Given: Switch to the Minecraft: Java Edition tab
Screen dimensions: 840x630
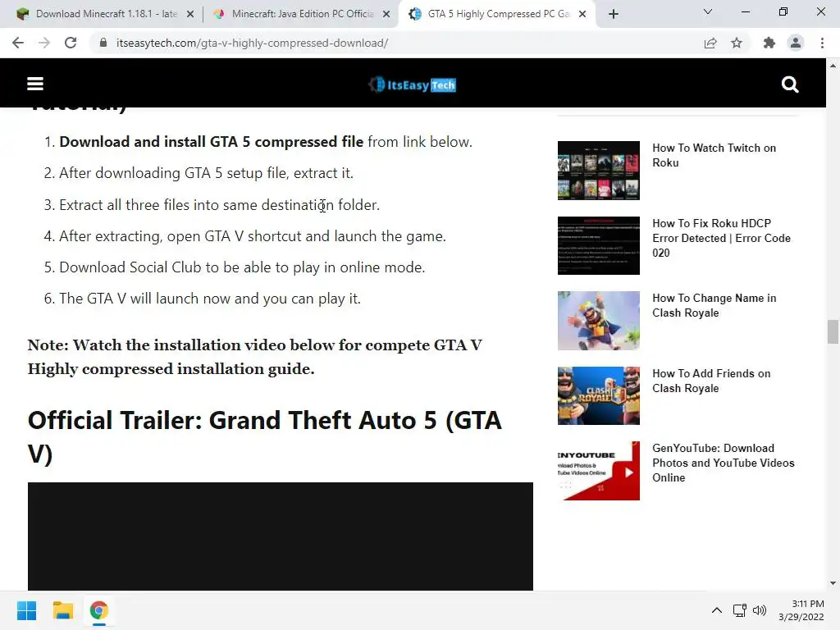Looking at the screenshot, I should point(303,14).
